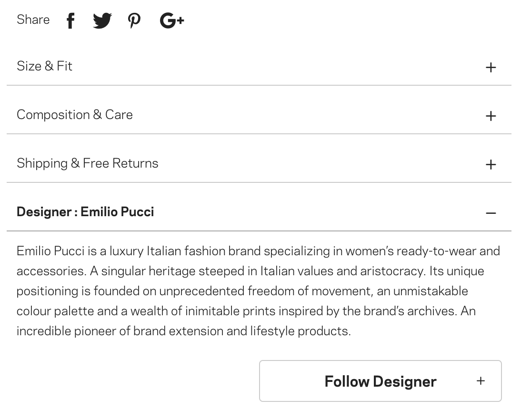
Task: Click the plus icon beside Composition & Care
Action: pos(491,116)
